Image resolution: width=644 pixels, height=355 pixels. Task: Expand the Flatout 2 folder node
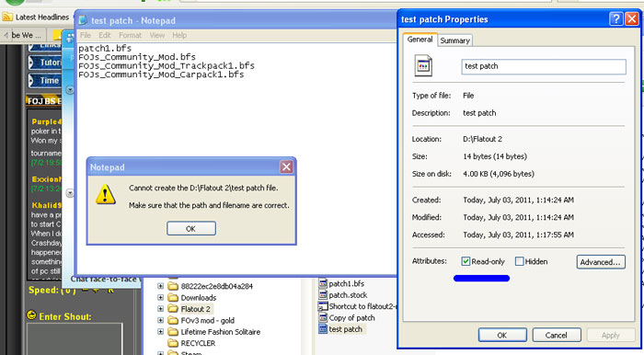(x=161, y=309)
